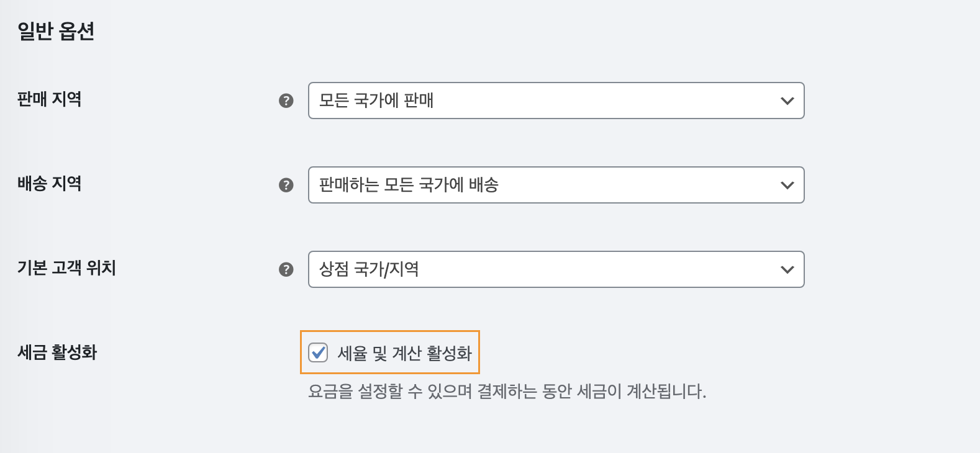Click the chevron arrow in 상점 국가/지역 field
Screen dimensions: 980x453
click(x=787, y=269)
